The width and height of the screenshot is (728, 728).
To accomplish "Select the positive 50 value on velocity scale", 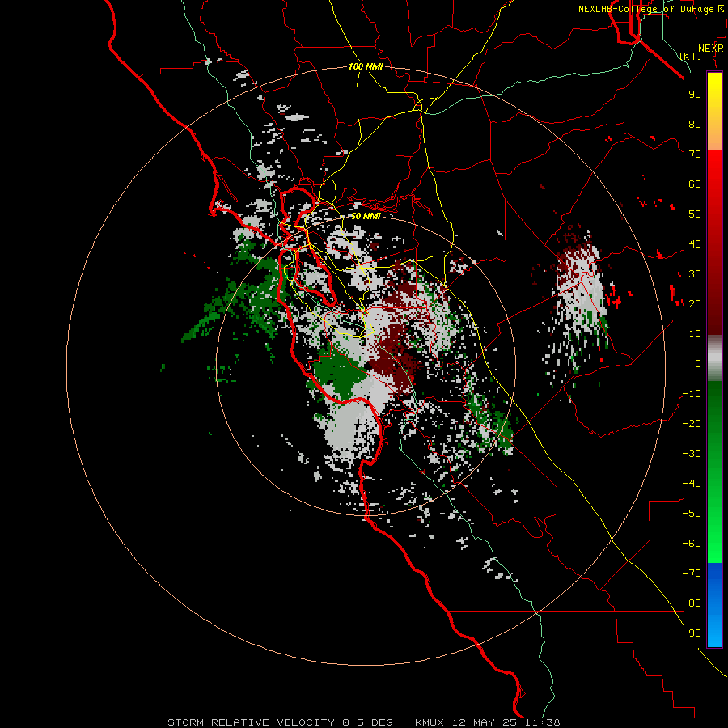I will click(x=695, y=214).
